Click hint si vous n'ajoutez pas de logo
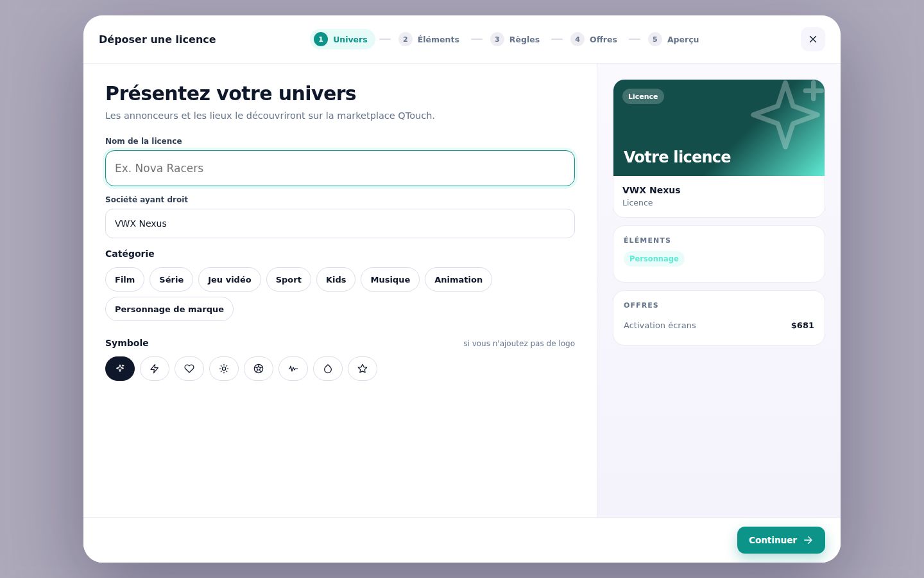Image resolution: width=924 pixels, height=578 pixels. point(519,344)
